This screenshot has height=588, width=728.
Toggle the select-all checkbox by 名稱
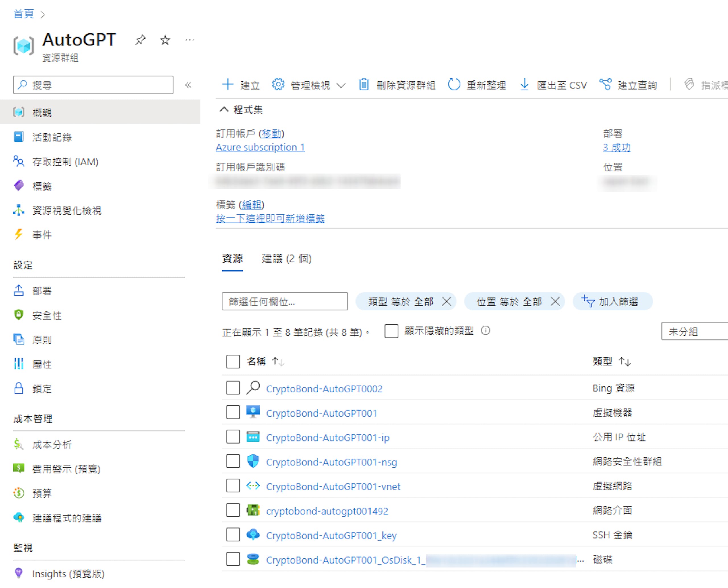[233, 361]
